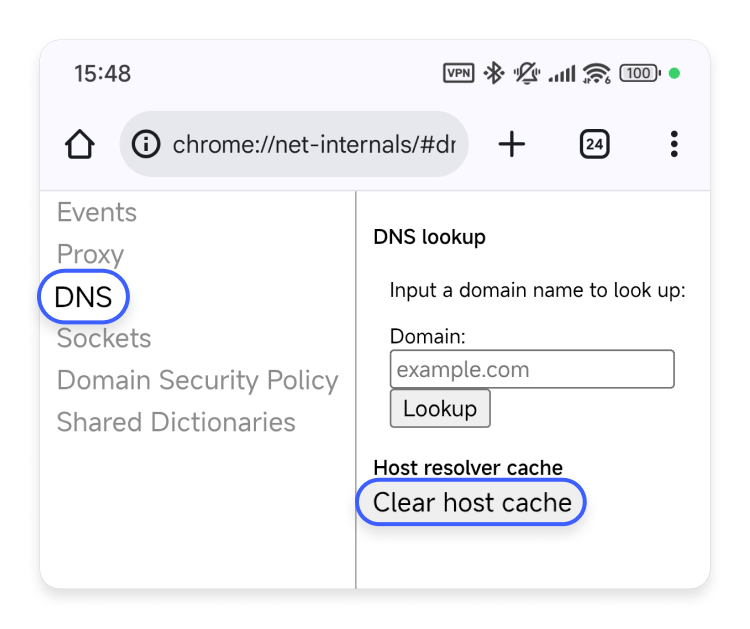Tap the Chrome home icon
The image size is (750, 629).
80,145
